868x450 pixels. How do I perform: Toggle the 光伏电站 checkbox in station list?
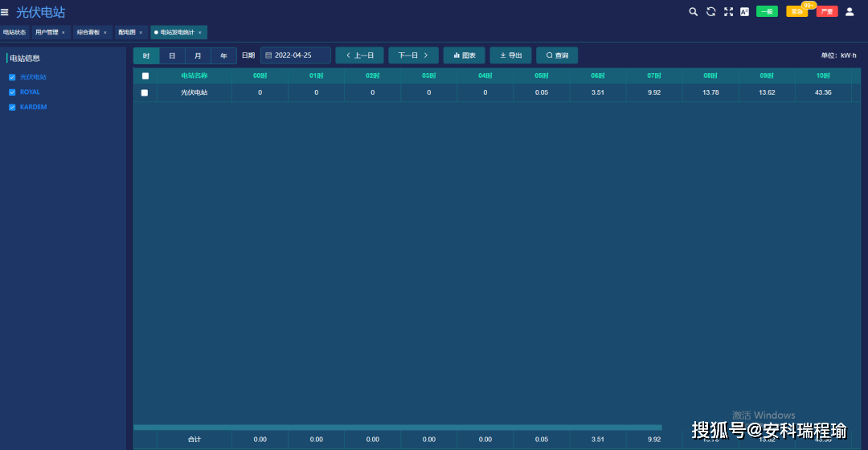pyautogui.click(x=12, y=77)
